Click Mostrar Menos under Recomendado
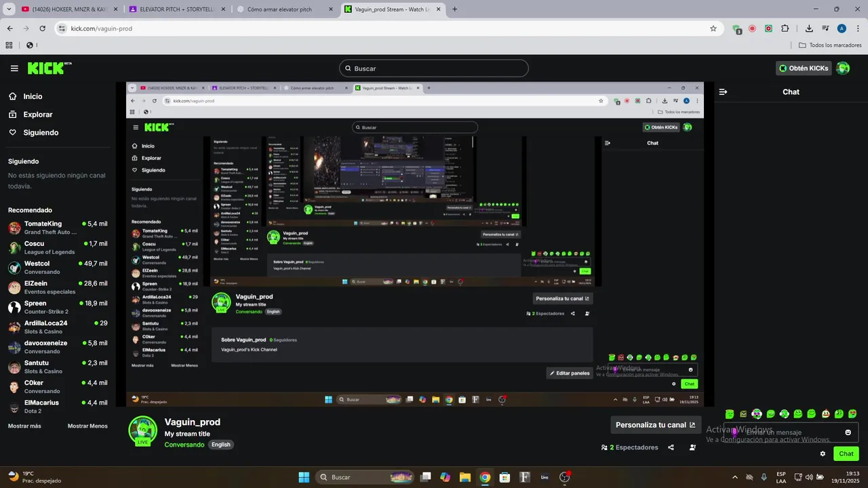This screenshot has height=488, width=868. point(87,426)
